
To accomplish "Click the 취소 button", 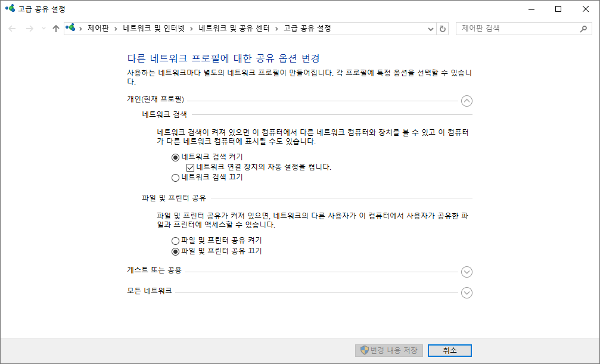I will (x=449, y=350).
